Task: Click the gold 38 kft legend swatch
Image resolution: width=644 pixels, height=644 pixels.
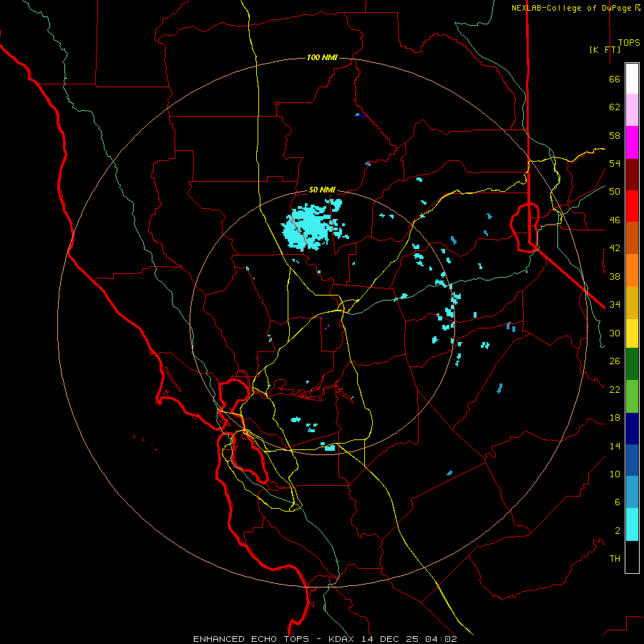Action: click(x=632, y=303)
